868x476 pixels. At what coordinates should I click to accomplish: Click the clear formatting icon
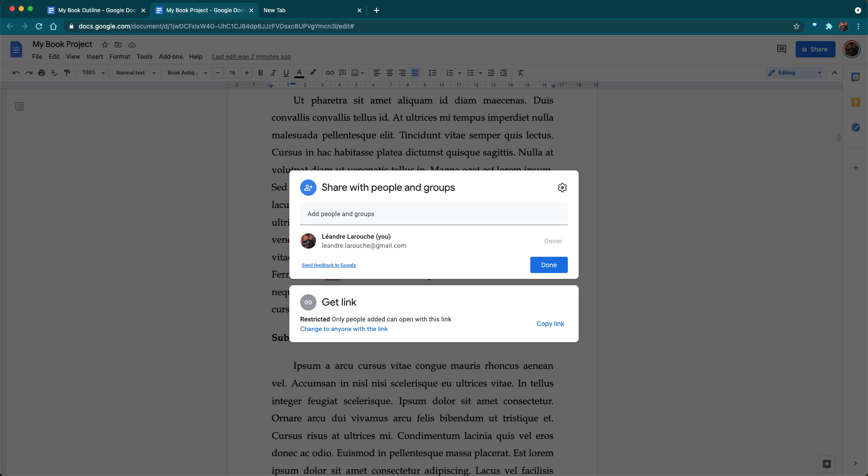(x=520, y=73)
